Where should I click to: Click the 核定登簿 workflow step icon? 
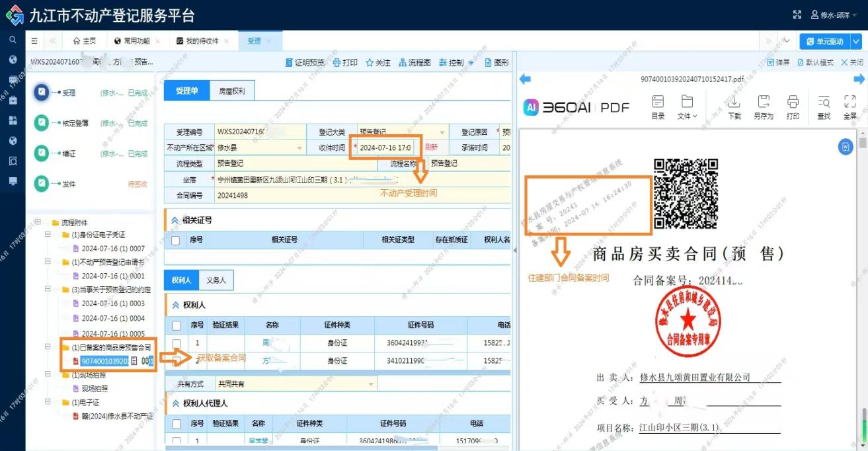coord(41,123)
